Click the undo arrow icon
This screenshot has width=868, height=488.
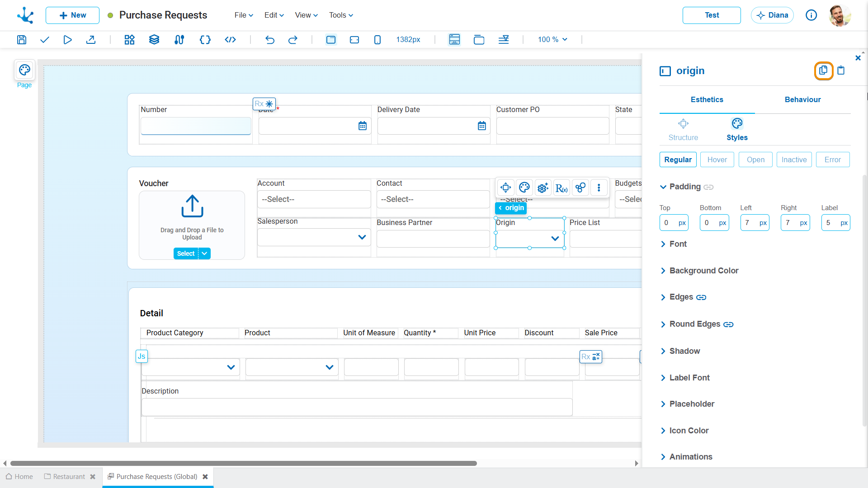point(270,40)
